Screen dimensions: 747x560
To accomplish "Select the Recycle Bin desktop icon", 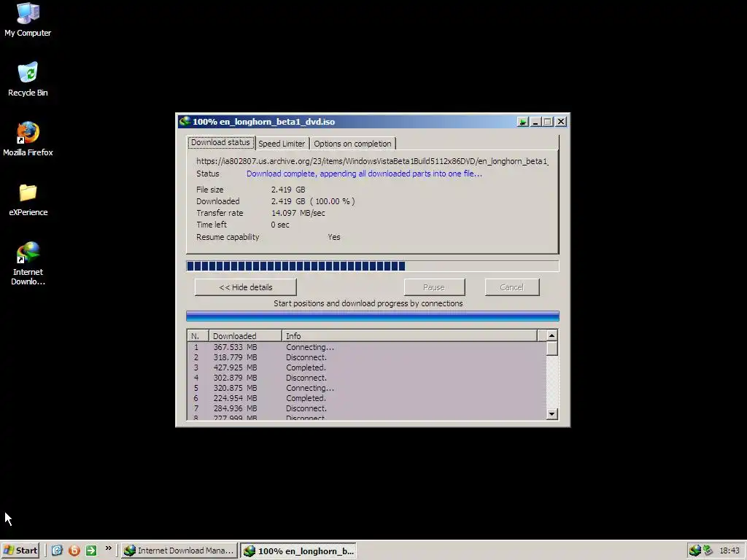I will coord(28,79).
